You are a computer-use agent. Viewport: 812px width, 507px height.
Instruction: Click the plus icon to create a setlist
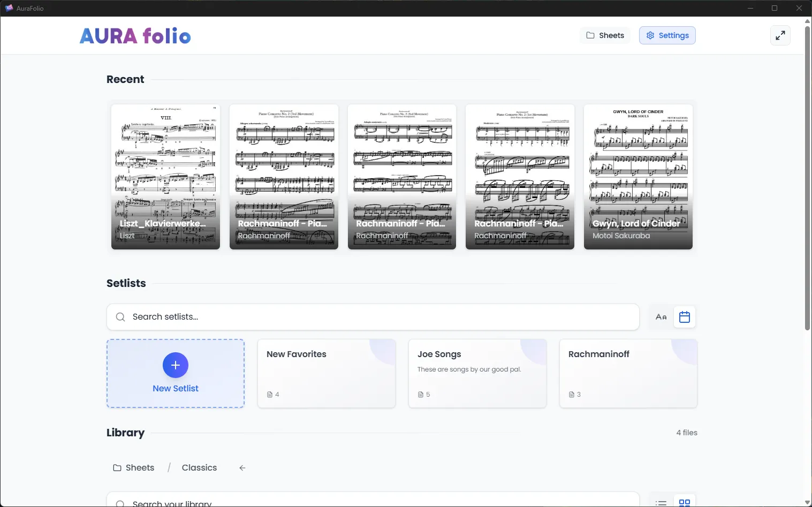[x=175, y=365]
